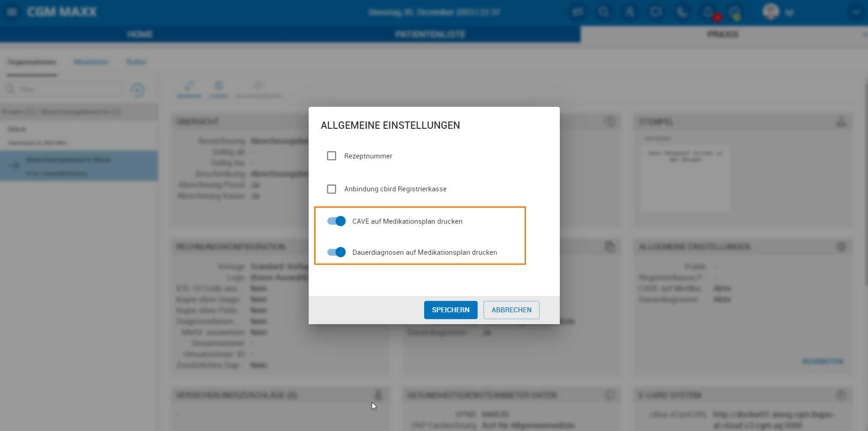This screenshot has height=431, width=868.
Task: Click the Abbrechen button
Action: pyautogui.click(x=511, y=310)
